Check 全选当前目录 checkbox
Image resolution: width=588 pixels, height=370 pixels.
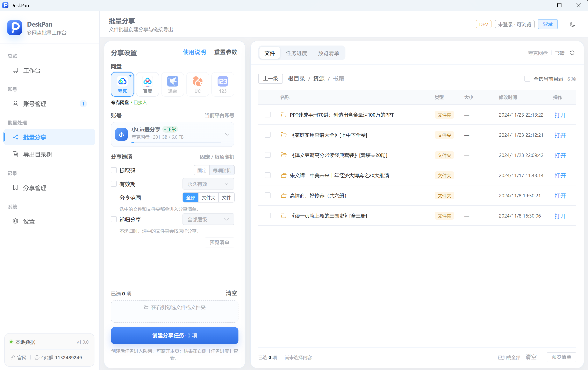click(527, 79)
